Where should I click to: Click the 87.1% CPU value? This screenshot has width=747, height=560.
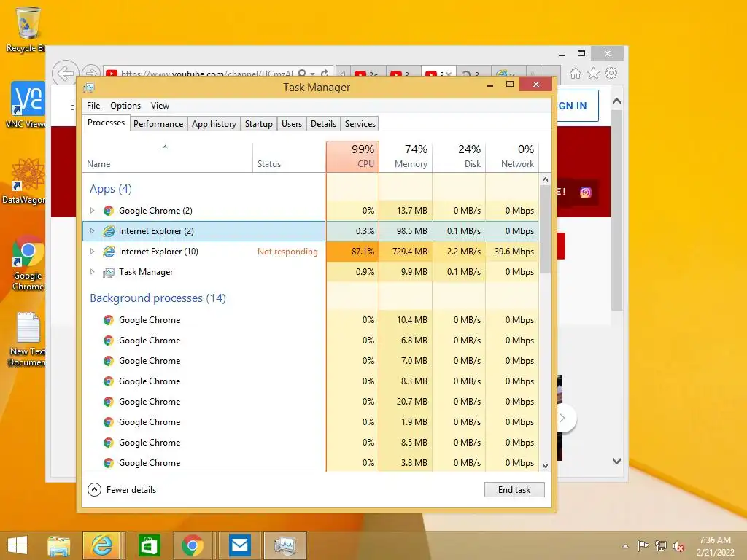point(363,252)
